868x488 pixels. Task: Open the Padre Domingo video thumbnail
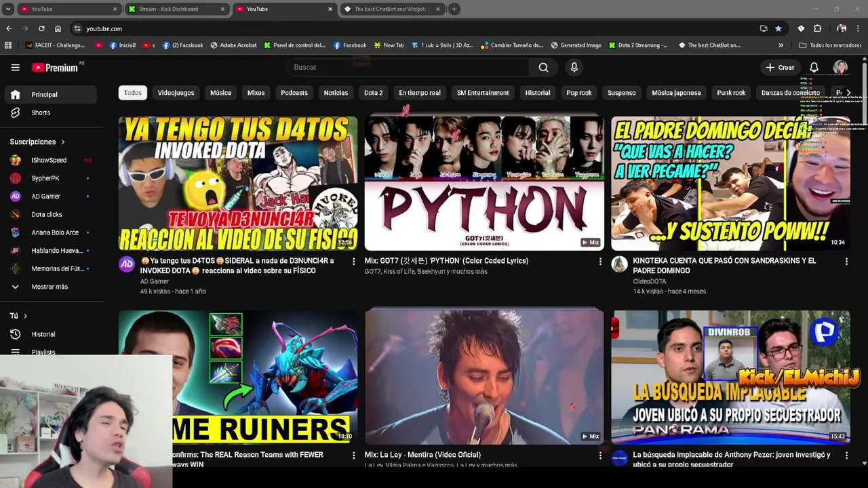(x=730, y=183)
